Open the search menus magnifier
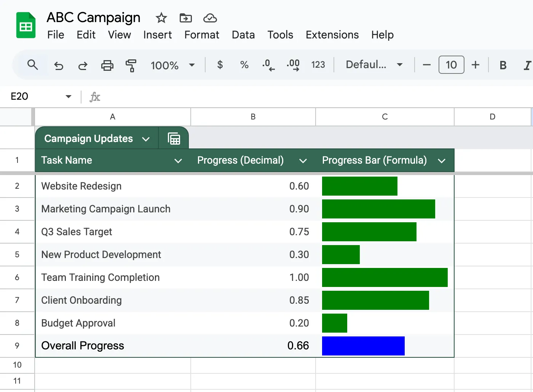 (33, 65)
